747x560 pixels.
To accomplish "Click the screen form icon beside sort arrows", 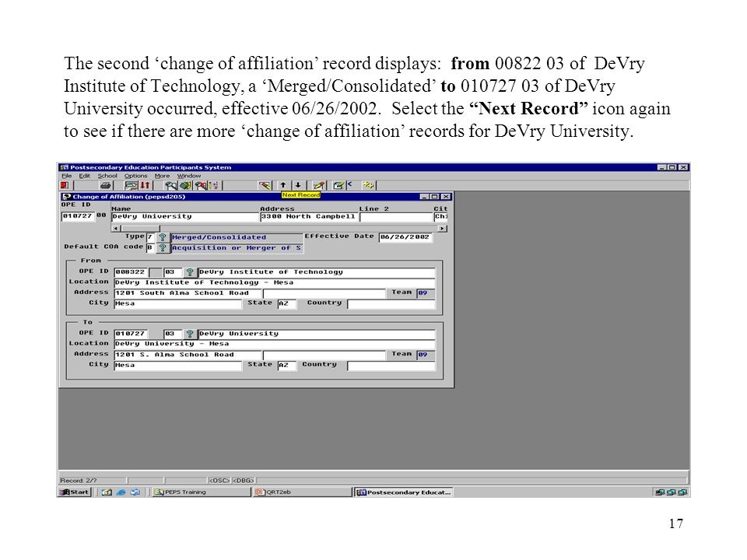I will [x=131, y=185].
